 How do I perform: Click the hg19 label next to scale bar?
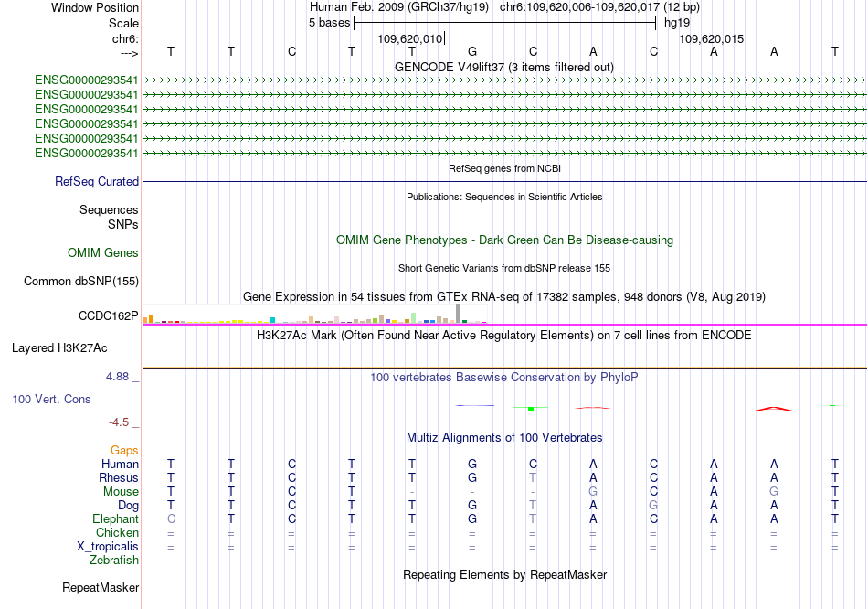(677, 23)
